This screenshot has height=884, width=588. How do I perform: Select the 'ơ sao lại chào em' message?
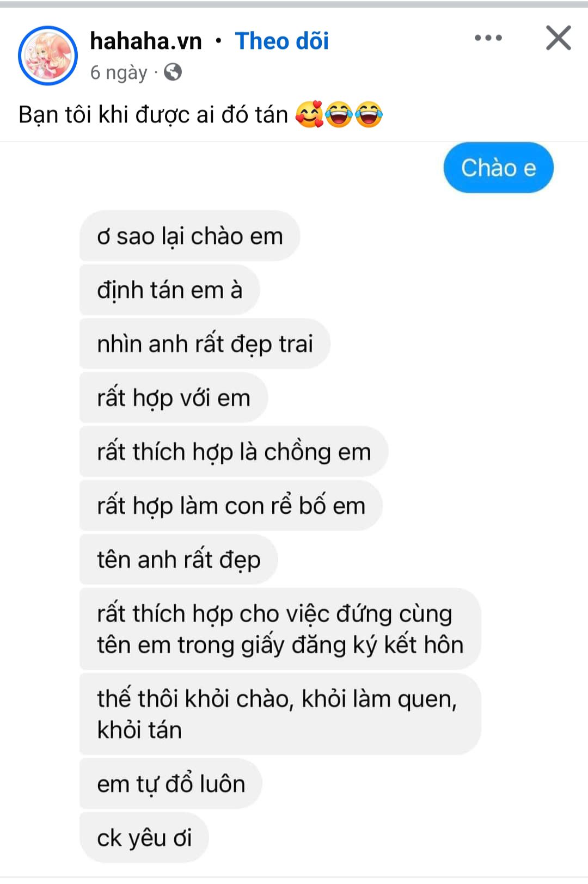(189, 236)
